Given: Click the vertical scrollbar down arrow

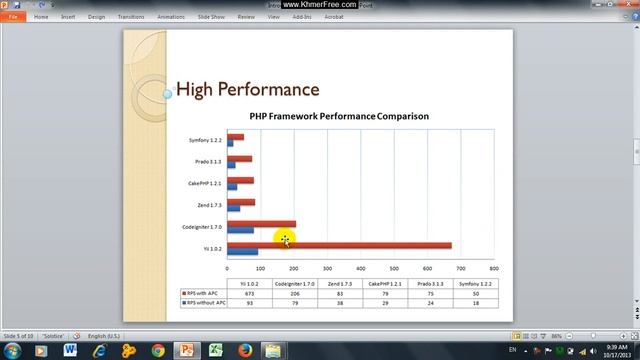Looking at the screenshot, I should point(636,301).
